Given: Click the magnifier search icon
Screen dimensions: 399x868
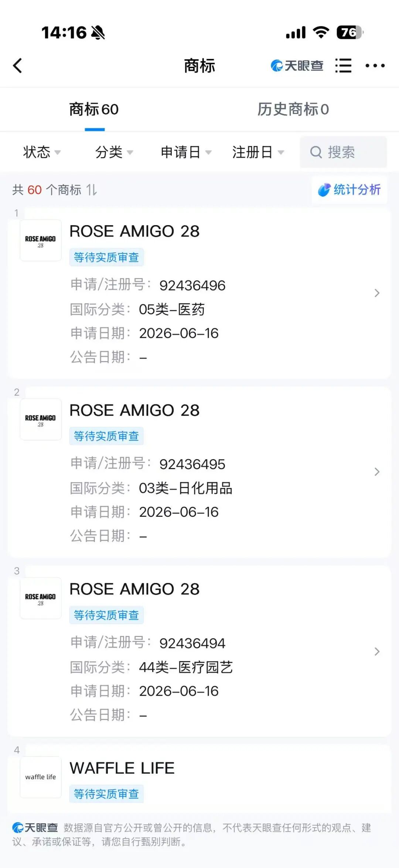Looking at the screenshot, I should [316, 152].
